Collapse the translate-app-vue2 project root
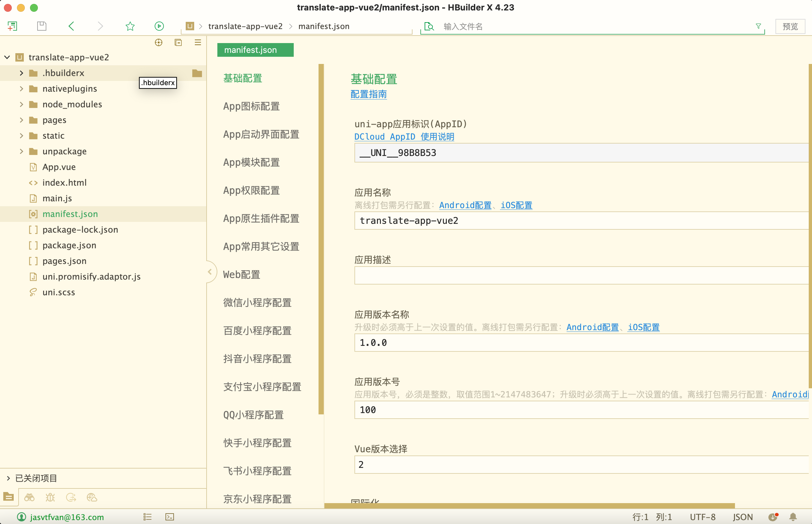812x524 pixels. [7, 57]
